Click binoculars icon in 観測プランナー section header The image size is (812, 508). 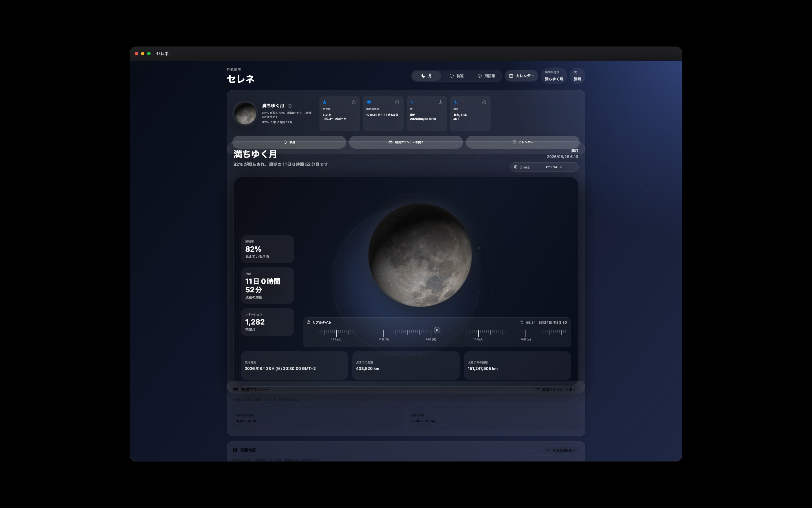tap(235, 390)
